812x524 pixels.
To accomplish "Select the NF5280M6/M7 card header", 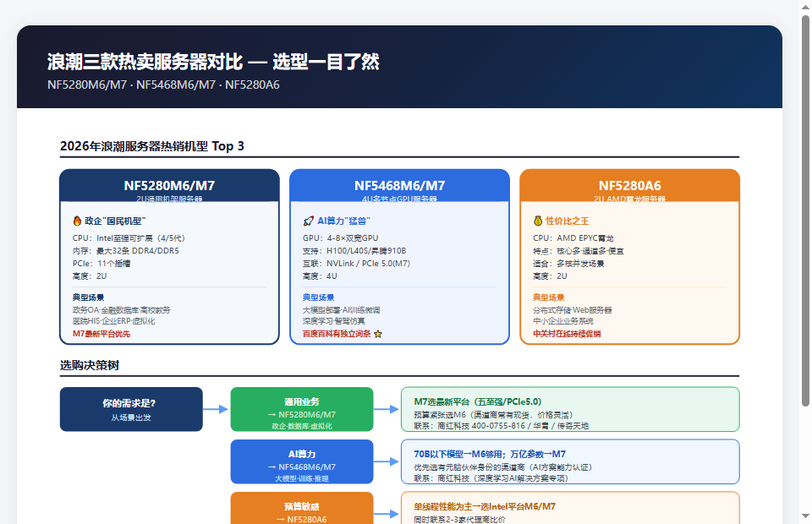I will 169,186.
